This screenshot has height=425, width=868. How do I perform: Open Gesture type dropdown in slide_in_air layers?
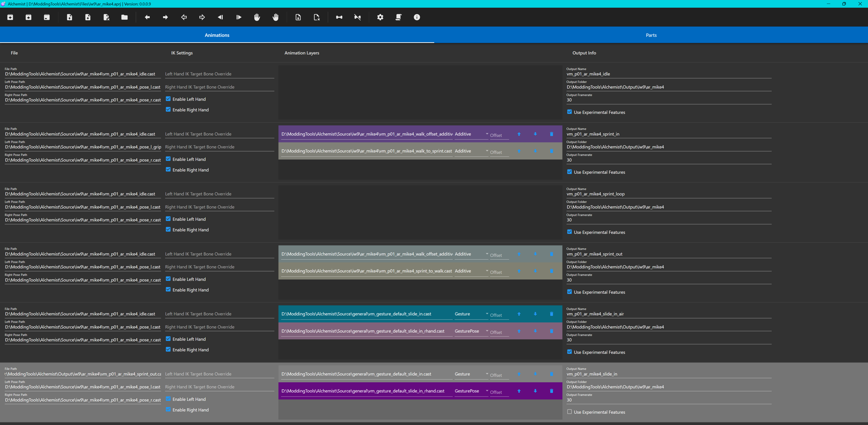click(x=471, y=314)
